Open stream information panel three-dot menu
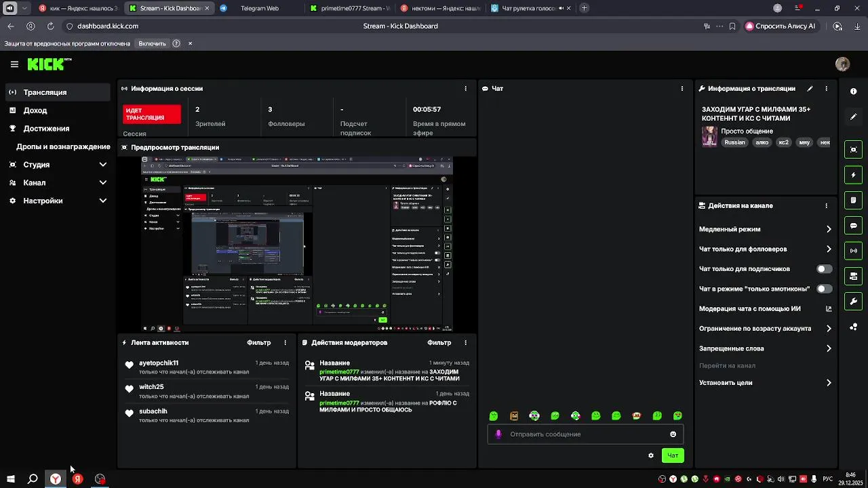The width and height of the screenshot is (868, 488). click(x=826, y=89)
